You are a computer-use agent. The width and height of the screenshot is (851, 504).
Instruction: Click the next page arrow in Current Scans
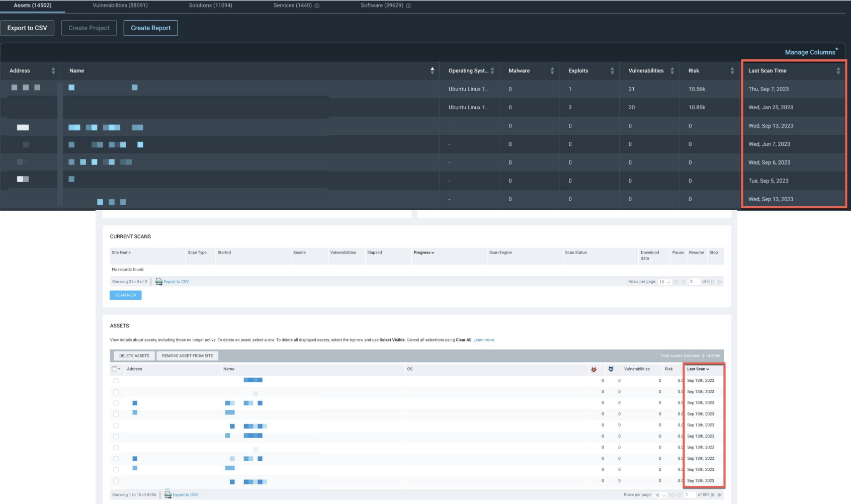(713, 282)
